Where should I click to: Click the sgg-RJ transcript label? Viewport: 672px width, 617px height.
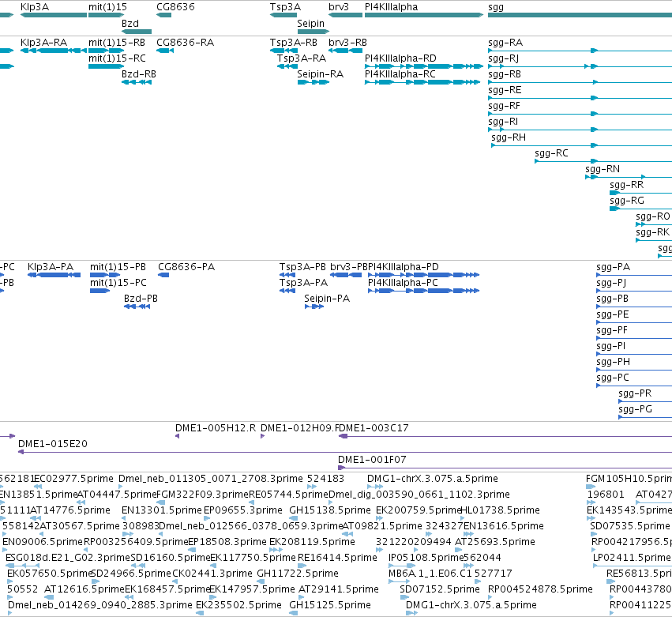point(504,58)
